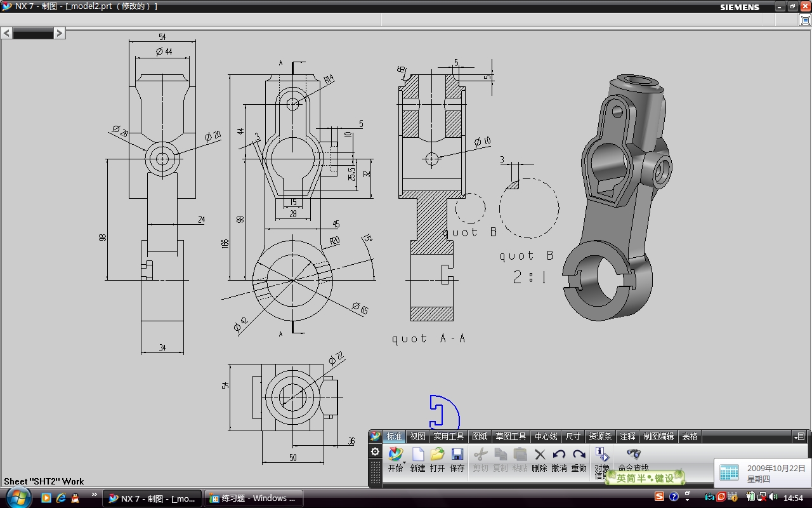Click the blue help question mark icon
This screenshot has height=508, width=812.
(674, 497)
